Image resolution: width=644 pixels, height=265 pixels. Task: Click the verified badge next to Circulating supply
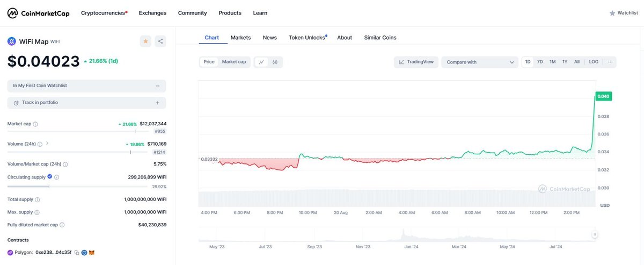(x=50, y=177)
